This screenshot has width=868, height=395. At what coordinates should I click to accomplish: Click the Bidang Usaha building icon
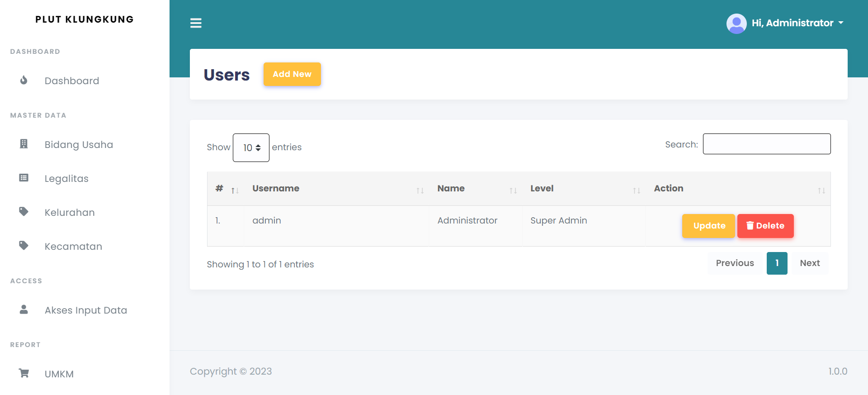24,144
